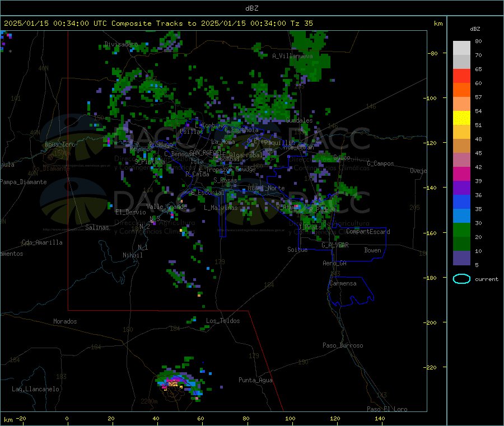
Task: Click the 'Morados' map label
Action: [x=65, y=321]
